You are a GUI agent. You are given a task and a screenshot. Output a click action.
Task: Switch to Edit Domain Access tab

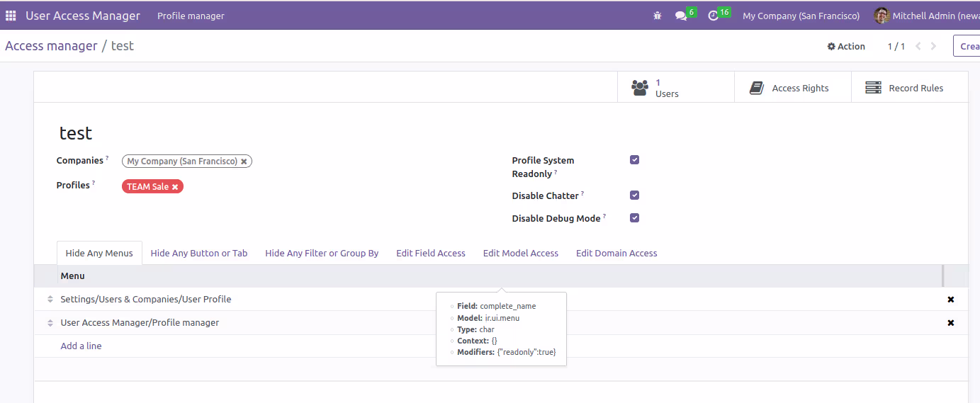click(x=616, y=253)
